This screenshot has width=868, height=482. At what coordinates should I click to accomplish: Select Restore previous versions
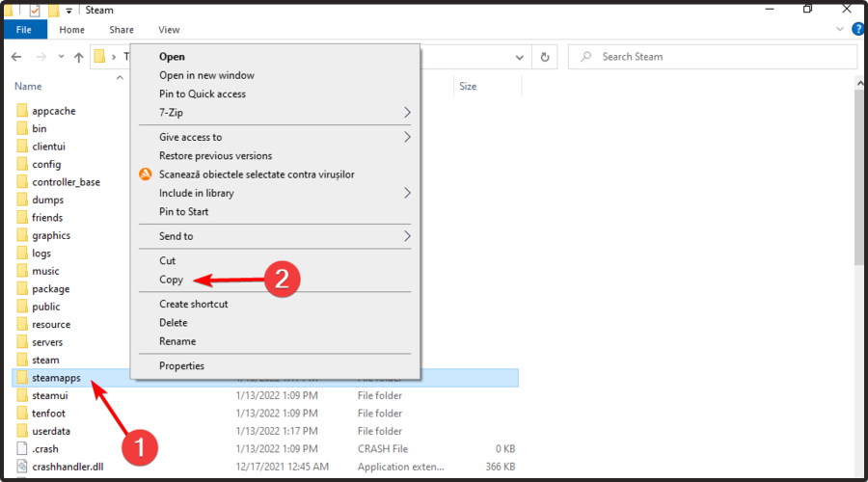coord(275,156)
